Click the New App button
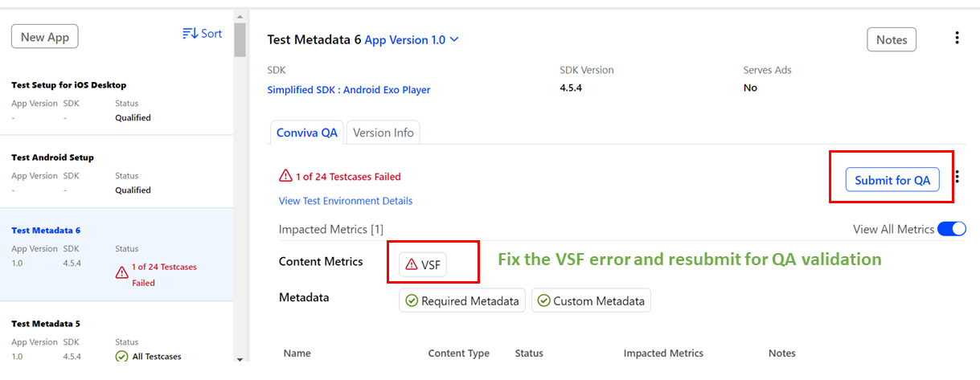This screenshot has width=980, height=380. [44, 36]
